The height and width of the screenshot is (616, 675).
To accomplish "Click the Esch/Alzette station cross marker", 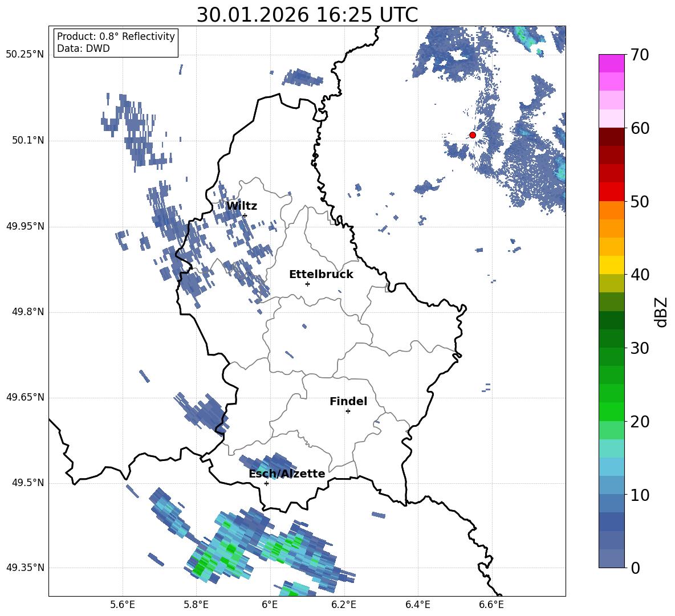I will 266,483.
